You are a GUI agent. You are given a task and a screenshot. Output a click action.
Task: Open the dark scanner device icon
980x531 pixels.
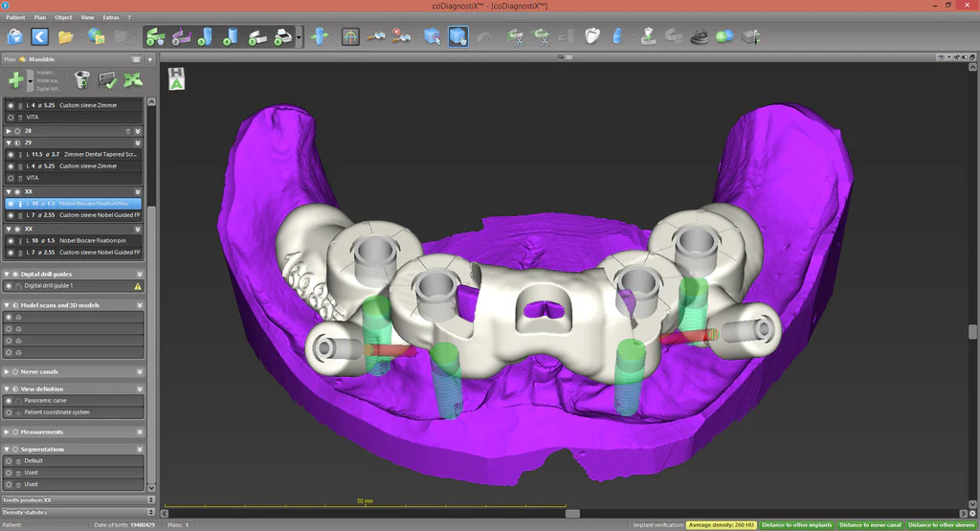pos(699,37)
